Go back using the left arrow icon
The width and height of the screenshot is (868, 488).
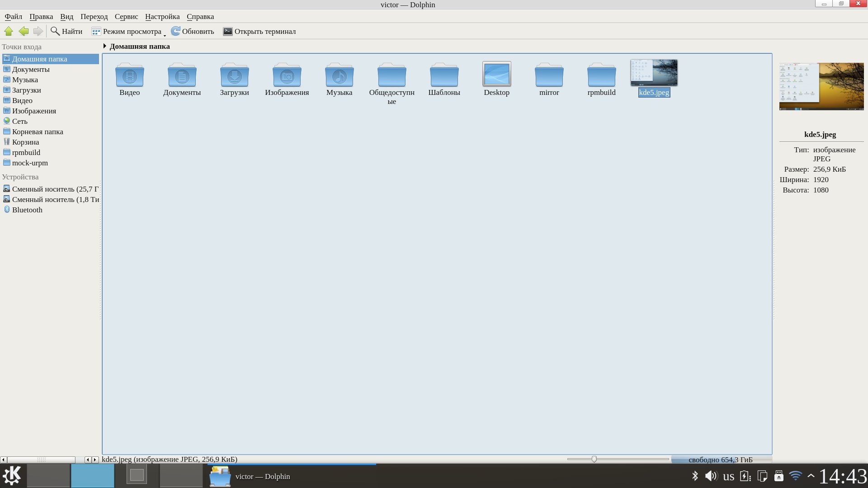click(x=24, y=31)
